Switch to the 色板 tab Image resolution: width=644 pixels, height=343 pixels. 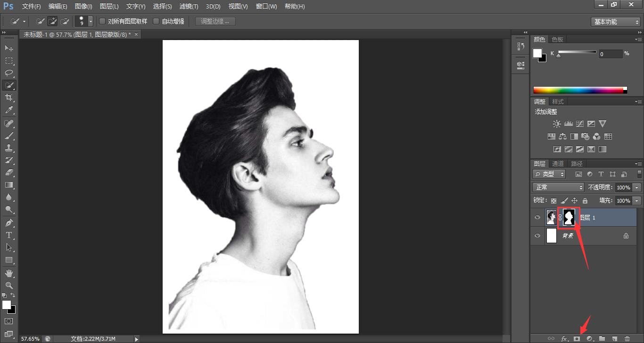[x=558, y=40]
